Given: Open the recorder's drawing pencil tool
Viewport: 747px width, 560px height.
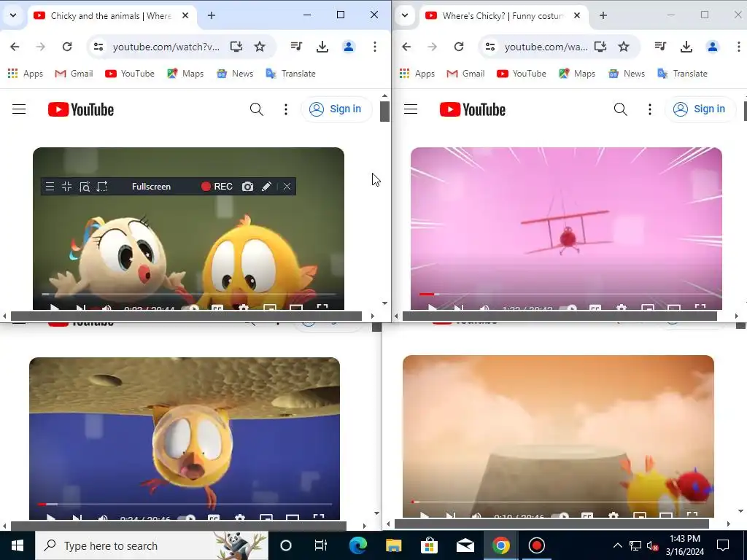Looking at the screenshot, I should coord(267,187).
